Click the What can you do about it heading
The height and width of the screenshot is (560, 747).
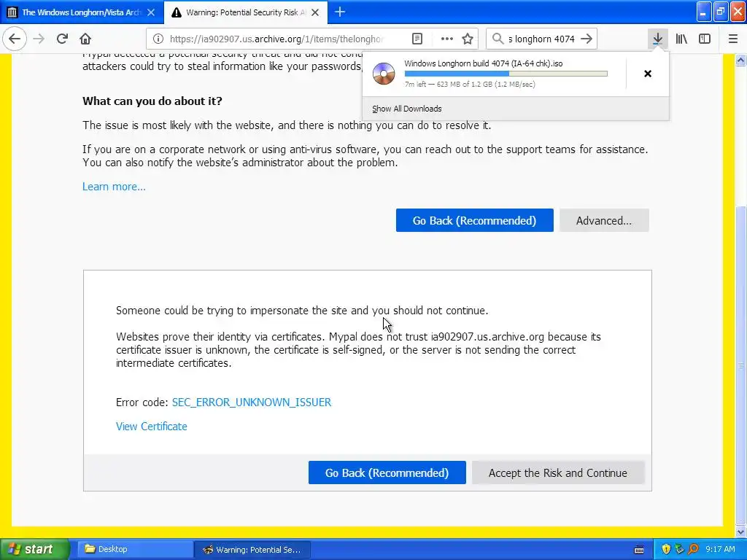pyautogui.click(x=152, y=101)
